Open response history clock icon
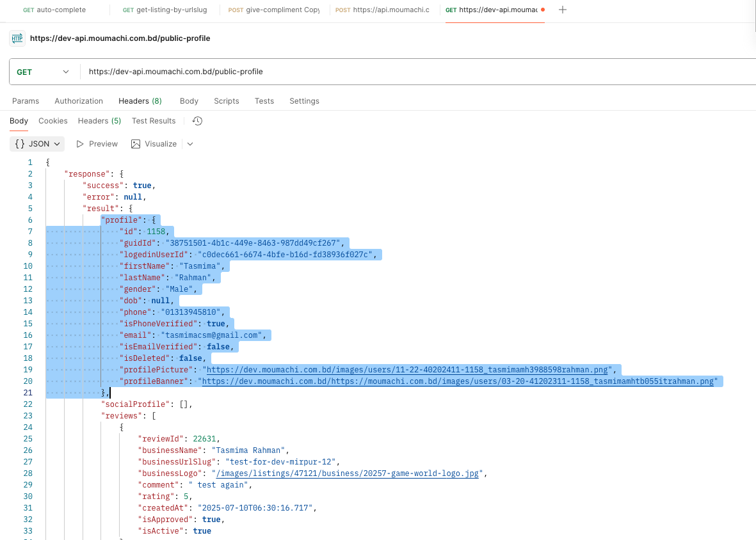Screen dimensions: 756x540 click(197, 121)
